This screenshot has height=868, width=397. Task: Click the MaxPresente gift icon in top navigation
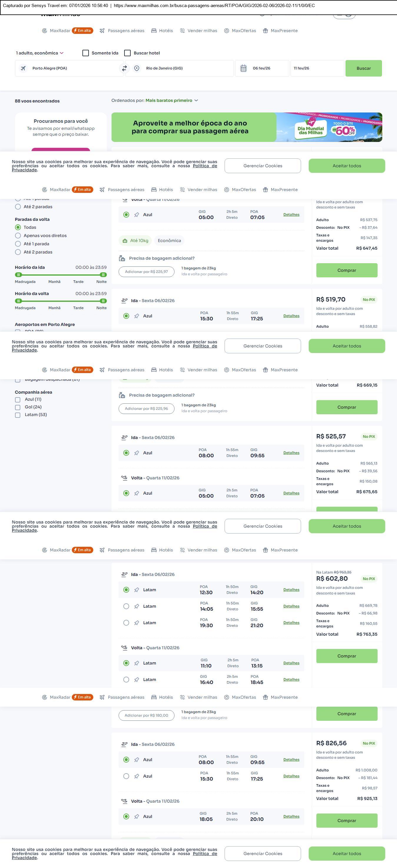click(x=265, y=31)
